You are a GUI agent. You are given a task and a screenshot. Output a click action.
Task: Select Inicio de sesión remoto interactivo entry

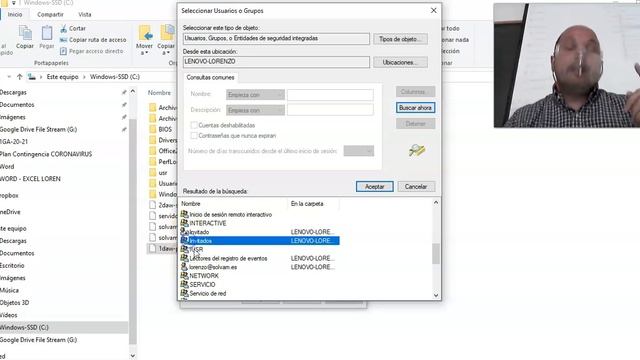tap(231, 214)
